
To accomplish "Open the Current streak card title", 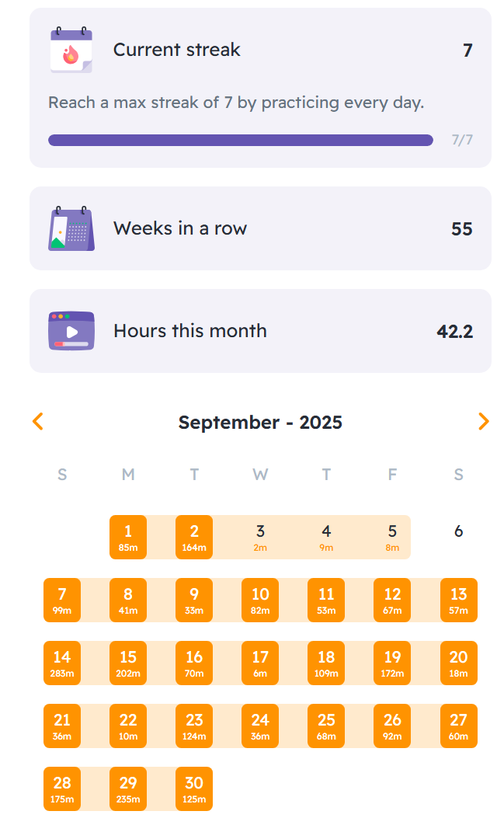I will (177, 50).
